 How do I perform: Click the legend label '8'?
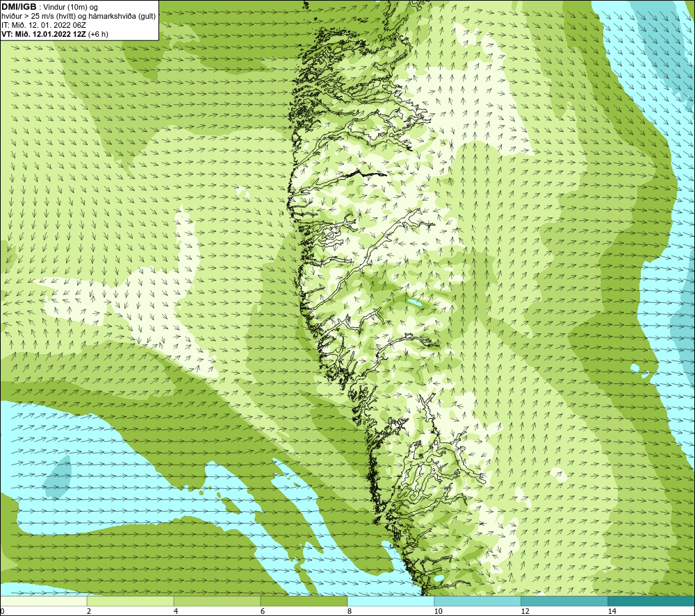coord(350,611)
